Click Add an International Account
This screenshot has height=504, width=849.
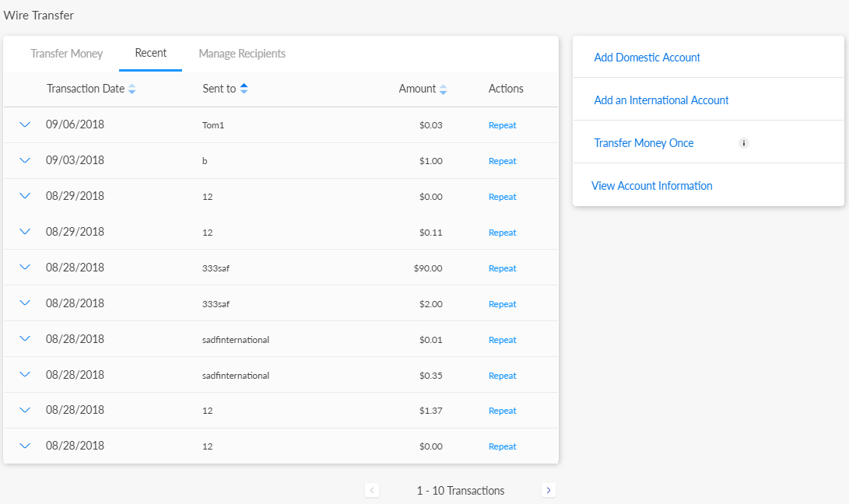tap(661, 100)
